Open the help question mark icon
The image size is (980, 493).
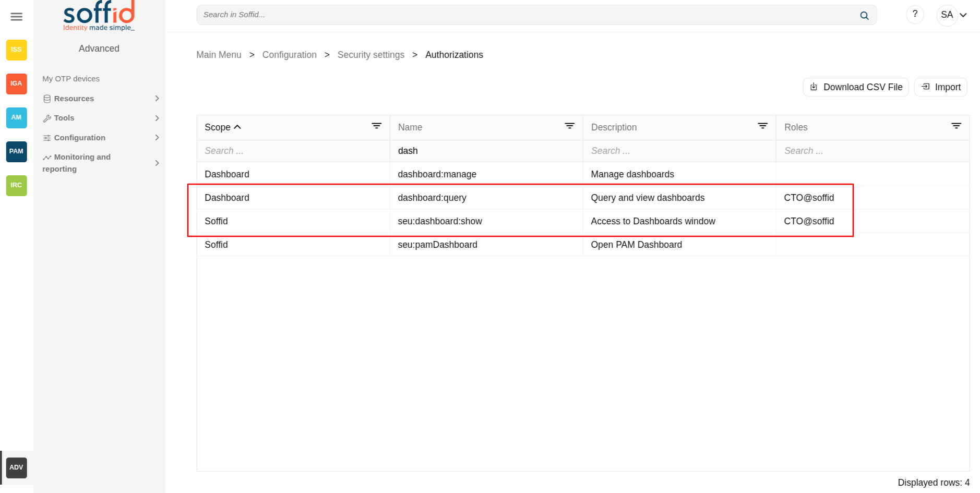point(915,15)
